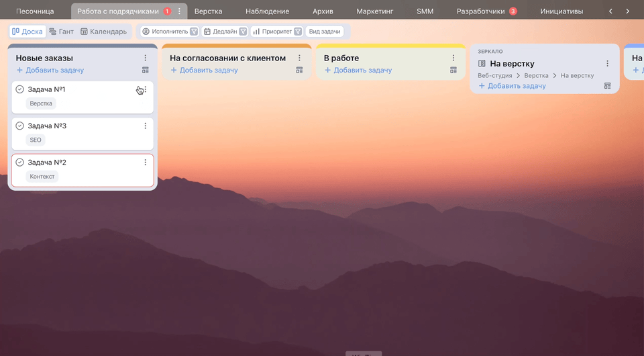Add a task in На согласовании с клиентом

click(204, 71)
